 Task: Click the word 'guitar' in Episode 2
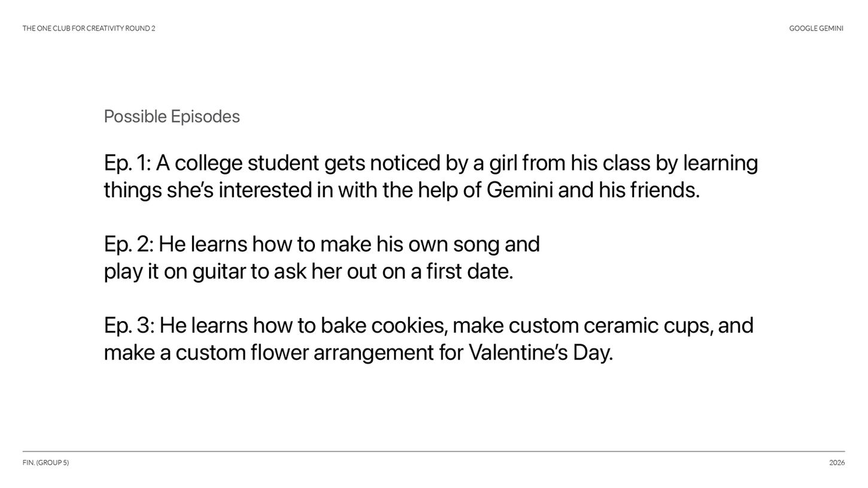coord(219,272)
